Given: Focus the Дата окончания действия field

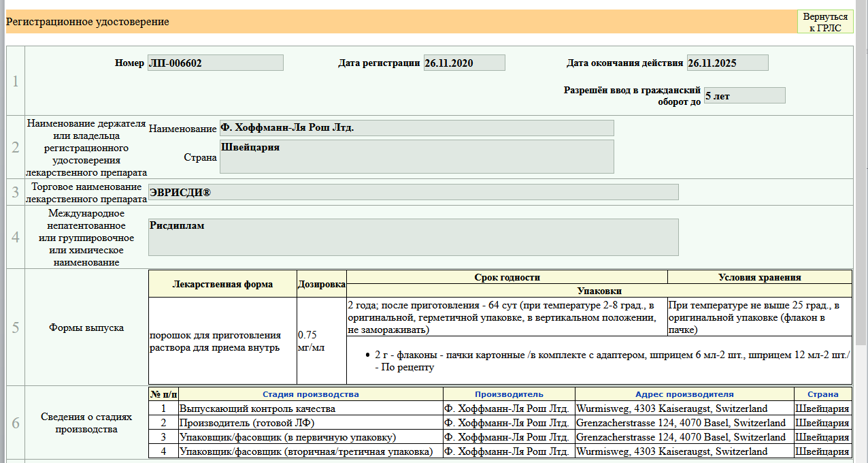Looking at the screenshot, I should (727, 63).
